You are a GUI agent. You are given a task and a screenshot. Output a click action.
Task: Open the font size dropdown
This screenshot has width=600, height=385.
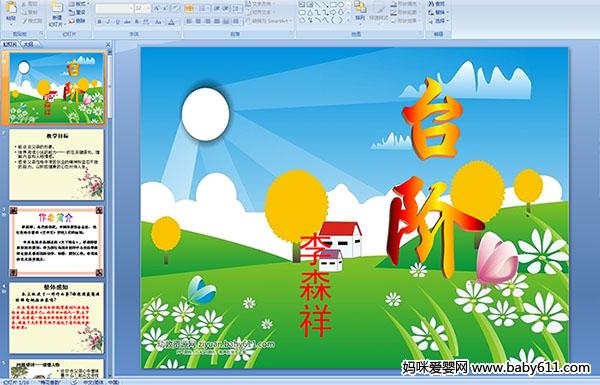[148, 8]
